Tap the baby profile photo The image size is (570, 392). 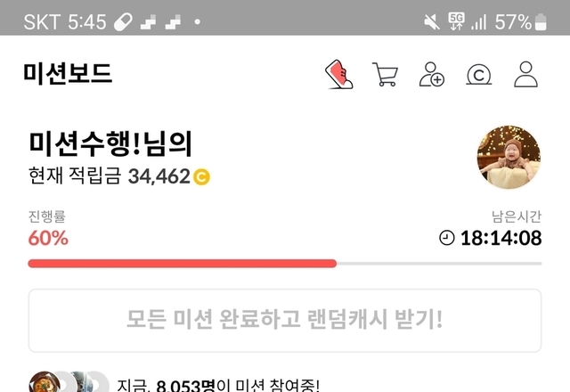[509, 157]
